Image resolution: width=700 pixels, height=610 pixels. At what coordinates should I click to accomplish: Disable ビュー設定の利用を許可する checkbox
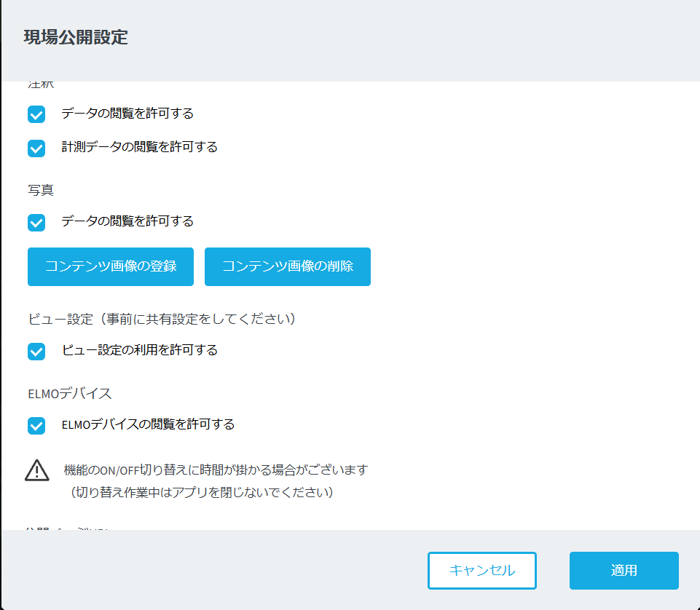pyautogui.click(x=36, y=352)
